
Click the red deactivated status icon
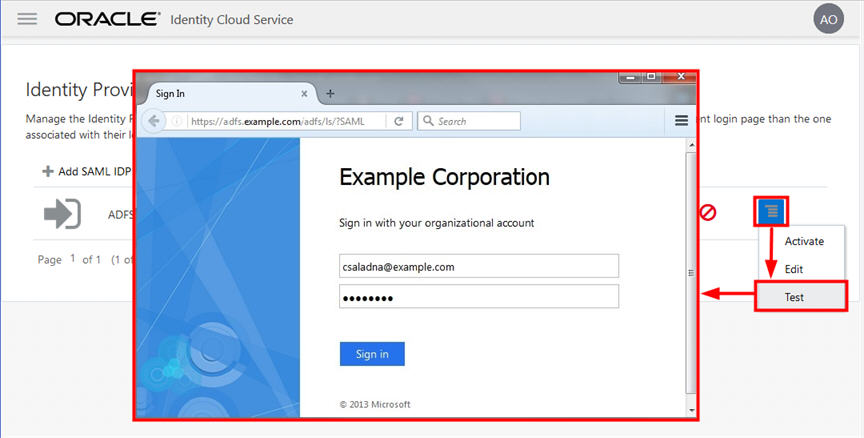coord(708,212)
